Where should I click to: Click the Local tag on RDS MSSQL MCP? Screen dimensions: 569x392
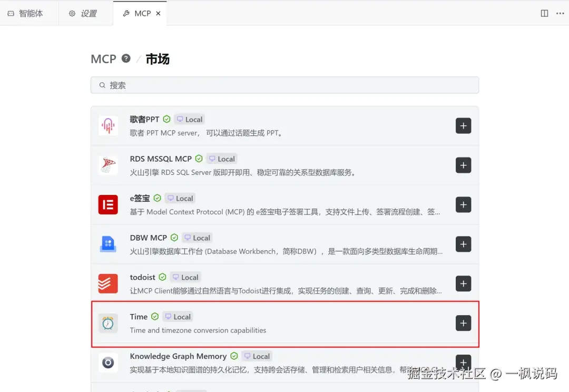(x=222, y=159)
